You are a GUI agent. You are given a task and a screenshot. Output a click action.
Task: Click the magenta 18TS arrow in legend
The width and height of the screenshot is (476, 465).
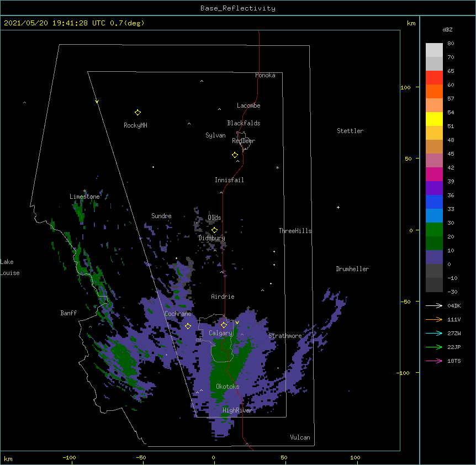(x=434, y=361)
